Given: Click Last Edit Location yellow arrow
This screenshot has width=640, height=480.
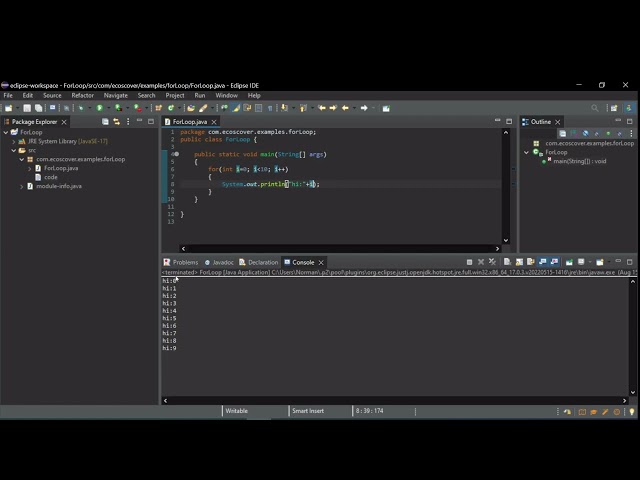Looking at the screenshot, I should click(322, 108).
